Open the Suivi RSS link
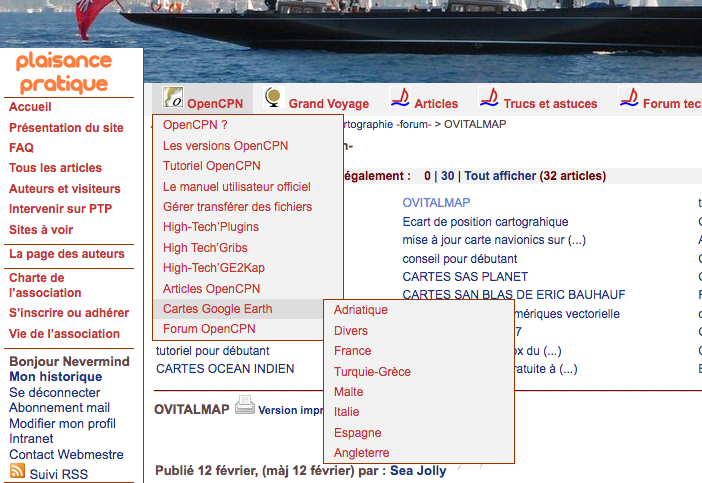702x483 pixels. tap(59, 474)
